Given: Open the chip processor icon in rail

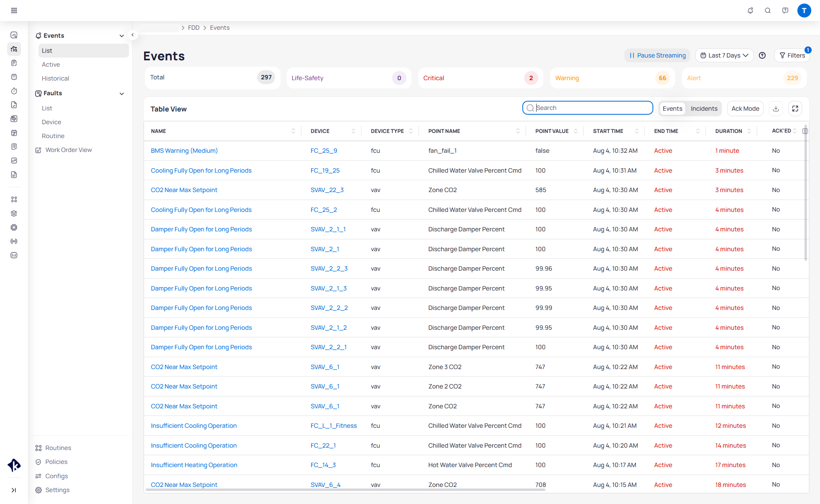Looking at the screenshot, I should coord(14,227).
